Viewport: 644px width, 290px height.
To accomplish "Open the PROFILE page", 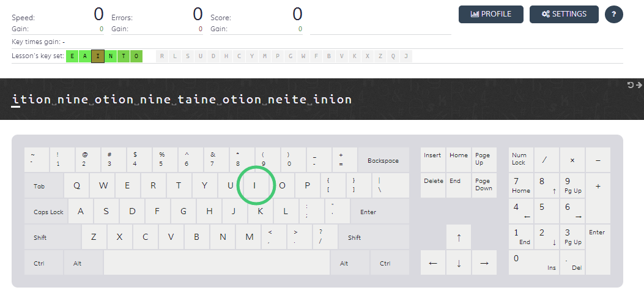I will click(x=492, y=15).
